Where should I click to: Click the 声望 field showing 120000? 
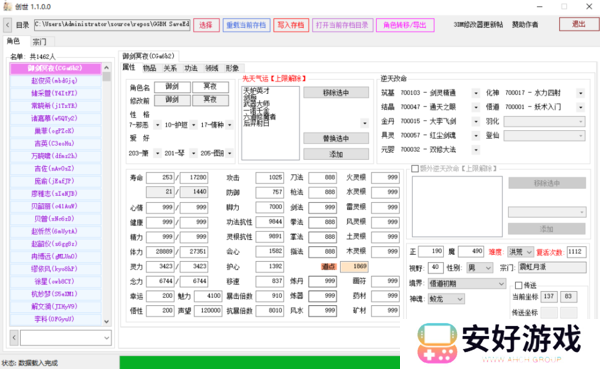[x=208, y=310]
